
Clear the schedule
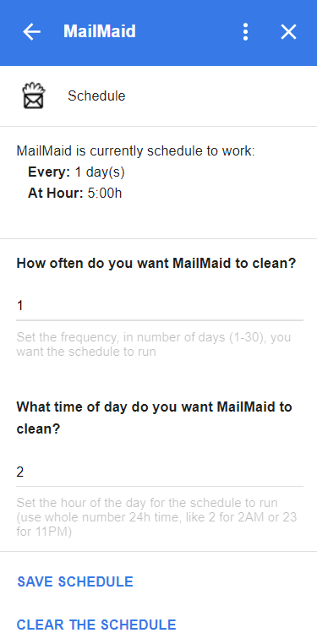pyautogui.click(x=96, y=625)
